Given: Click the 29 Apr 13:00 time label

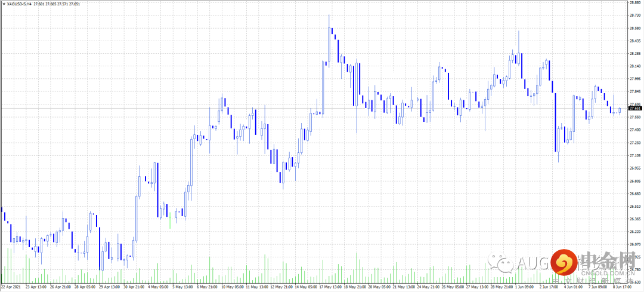Looking at the screenshot, I should [x=109, y=287].
